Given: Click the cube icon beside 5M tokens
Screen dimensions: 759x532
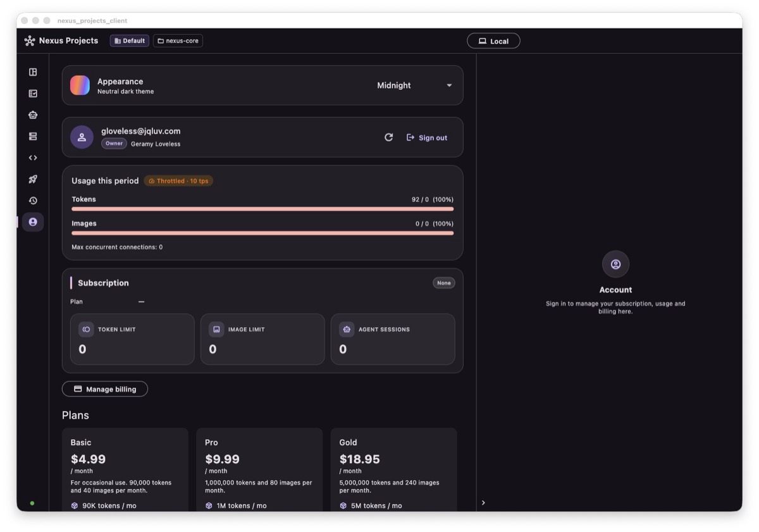Looking at the screenshot, I should 343,506.
